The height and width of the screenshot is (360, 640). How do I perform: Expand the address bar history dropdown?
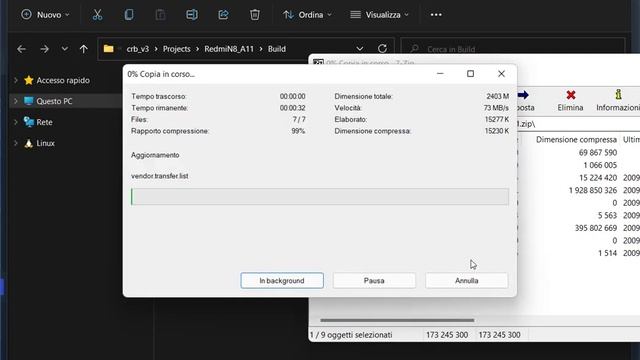pyautogui.click(x=360, y=49)
